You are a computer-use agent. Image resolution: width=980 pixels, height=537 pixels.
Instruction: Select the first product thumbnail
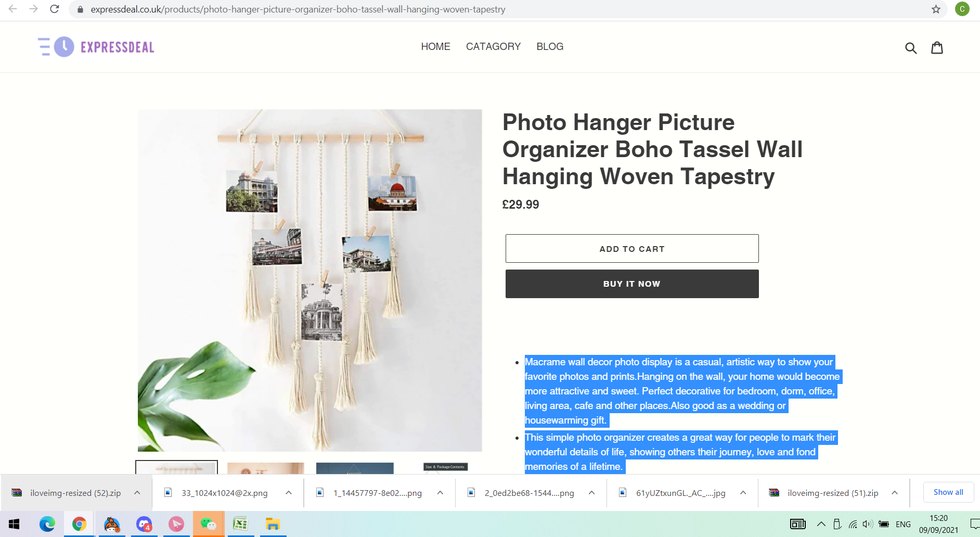click(177, 467)
